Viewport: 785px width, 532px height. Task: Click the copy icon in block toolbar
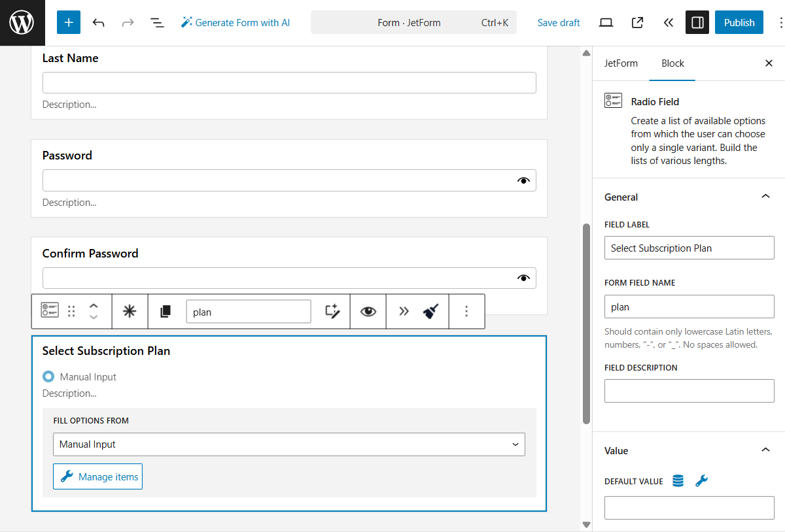click(166, 312)
